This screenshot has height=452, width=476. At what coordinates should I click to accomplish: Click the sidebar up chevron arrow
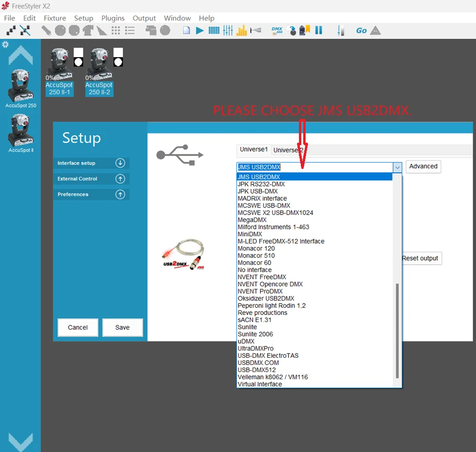pos(20,55)
